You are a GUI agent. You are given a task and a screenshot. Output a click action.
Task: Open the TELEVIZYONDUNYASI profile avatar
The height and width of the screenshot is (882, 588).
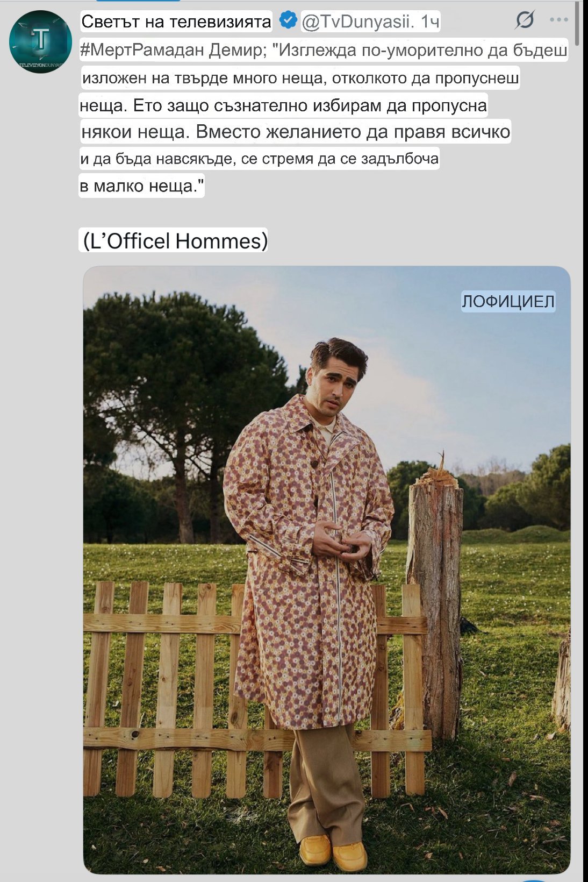point(40,41)
